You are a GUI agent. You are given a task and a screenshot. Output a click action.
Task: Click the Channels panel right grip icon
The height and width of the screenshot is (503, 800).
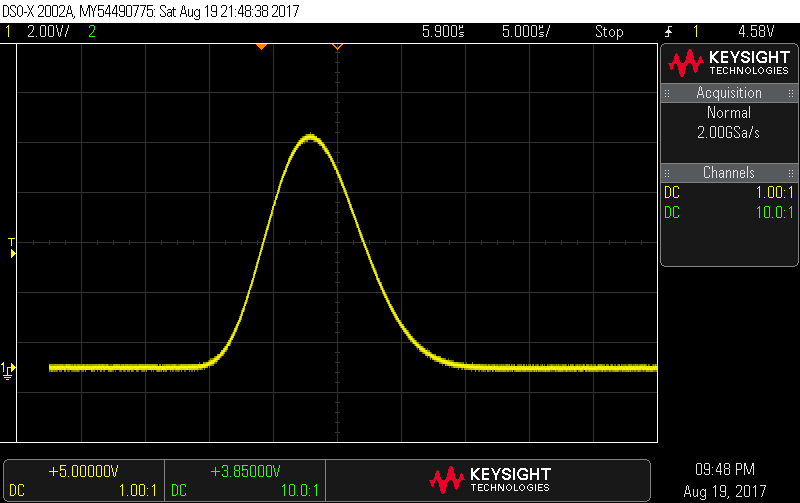tap(791, 173)
